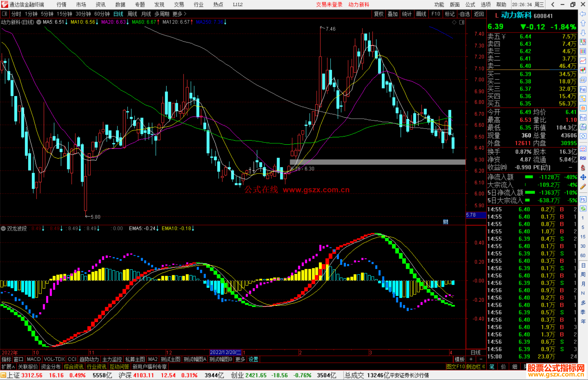
Task: Switch to the 周线 period tab
Action: pyautogui.click(x=132, y=14)
